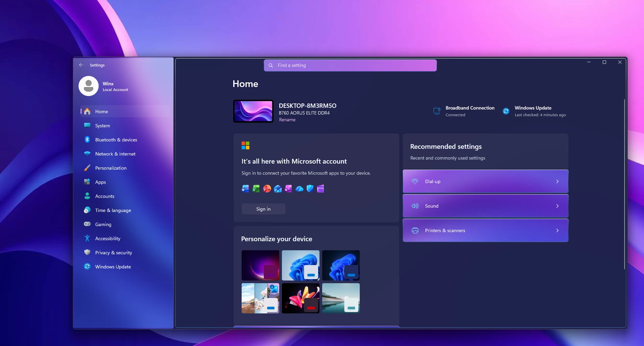Select Personalization in sidebar
The height and width of the screenshot is (346, 644).
pyautogui.click(x=125, y=168)
